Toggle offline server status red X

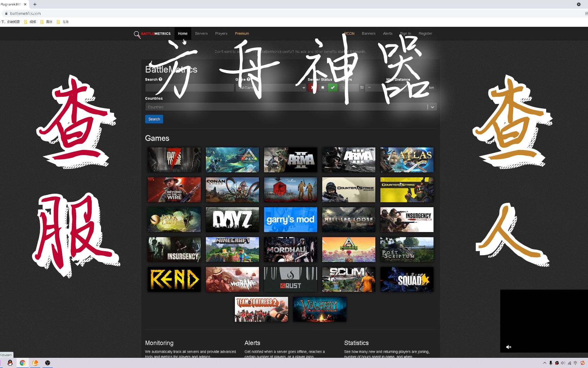pyautogui.click(x=312, y=88)
